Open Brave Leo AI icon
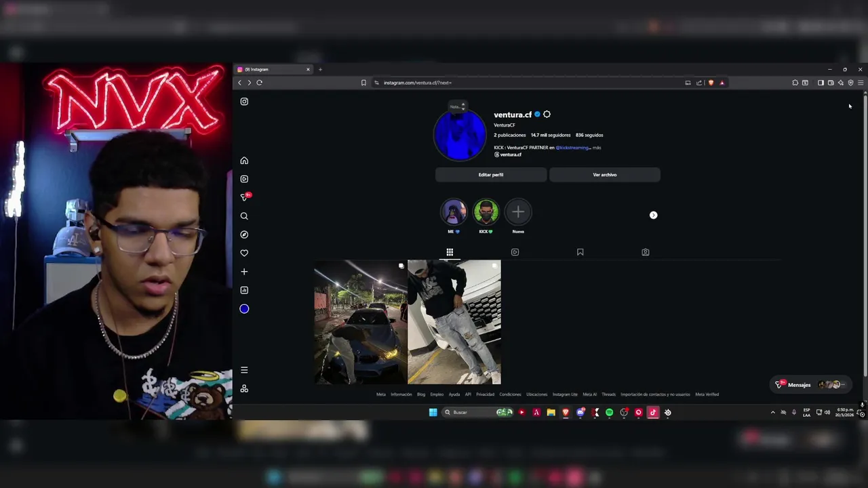Screen dimensions: 868x488 click(841, 83)
